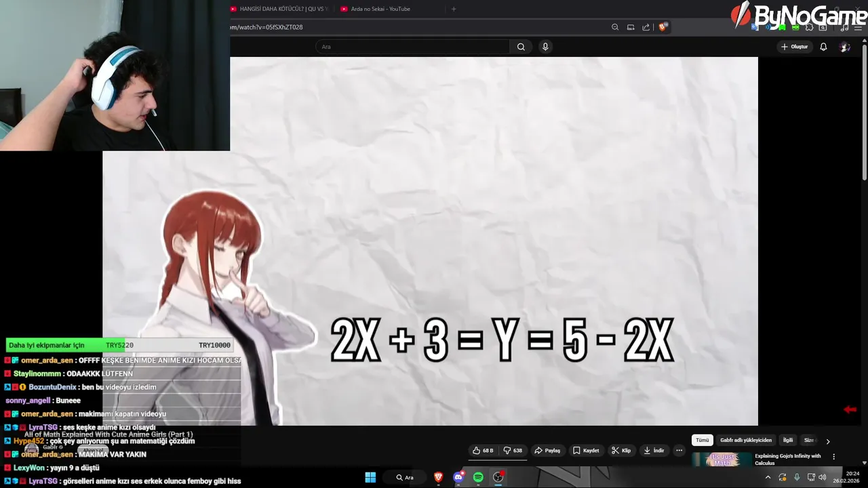868x488 pixels.
Task: Like the video with 68 B thumbs up
Action: tap(483, 450)
